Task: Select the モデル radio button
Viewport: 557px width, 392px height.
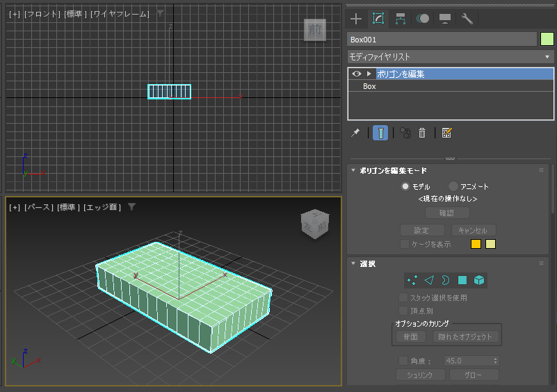Action: (405, 186)
